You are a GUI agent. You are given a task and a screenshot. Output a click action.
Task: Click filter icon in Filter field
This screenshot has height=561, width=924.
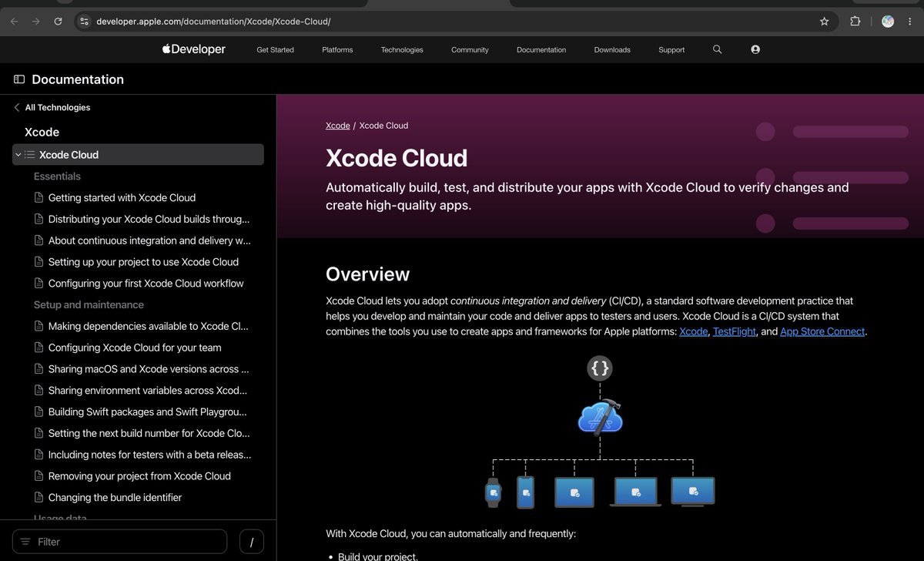point(25,542)
